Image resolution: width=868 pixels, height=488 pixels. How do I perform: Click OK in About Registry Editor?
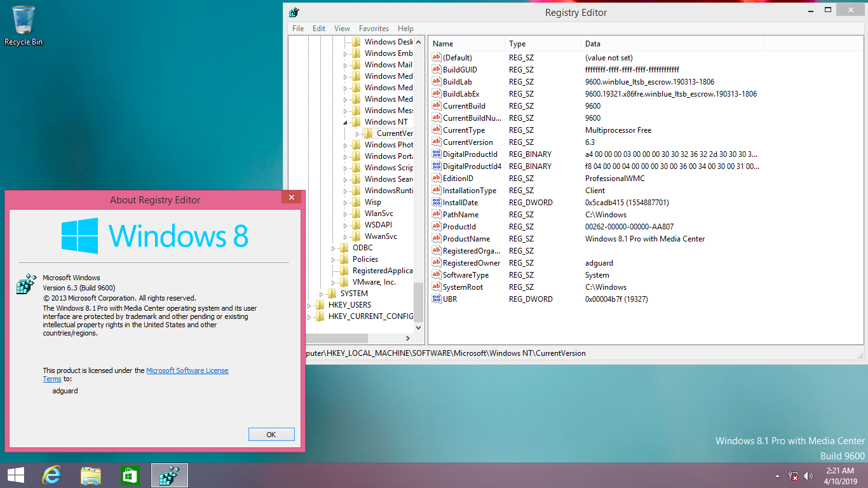coord(271,435)
